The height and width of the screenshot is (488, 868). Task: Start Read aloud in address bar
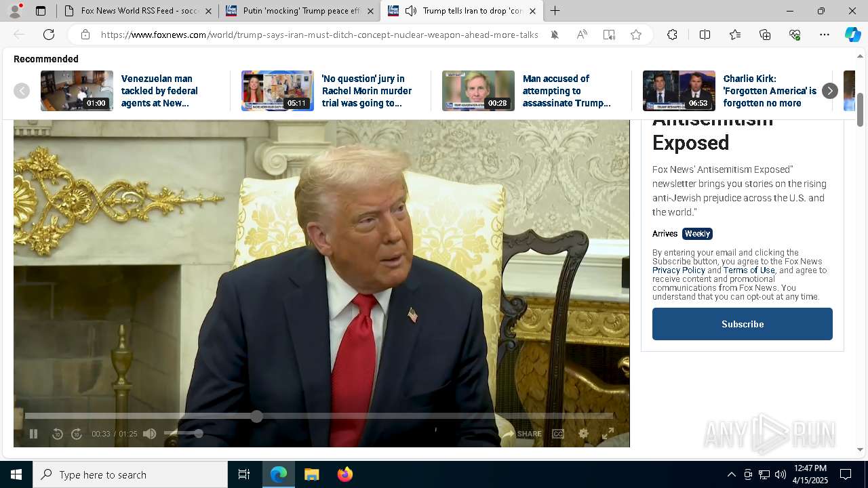click(582, 35)
